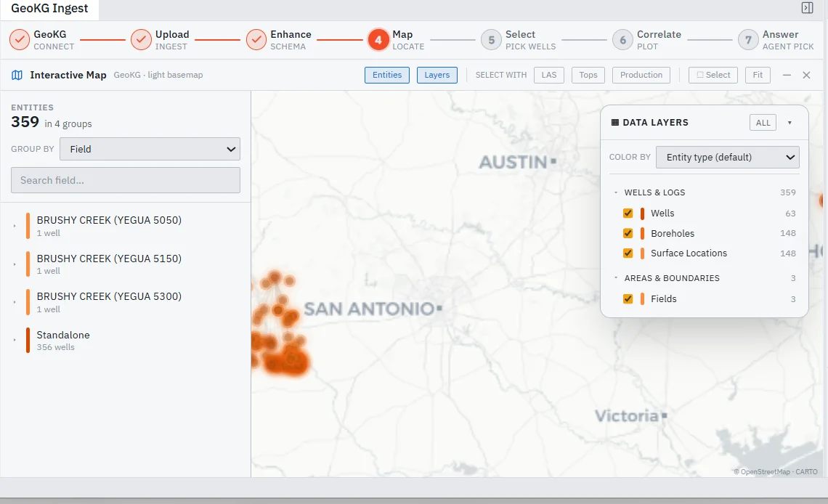Click the Production select-with button
Image resolution: width=828 pixels, height=504 pixels.
pyautogui.click(x=641, y=75)
